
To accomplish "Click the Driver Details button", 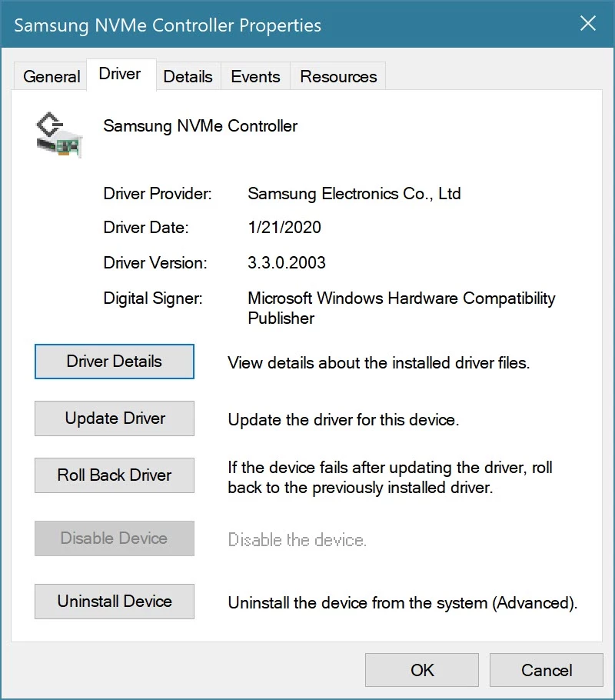I will click(115, 362).
